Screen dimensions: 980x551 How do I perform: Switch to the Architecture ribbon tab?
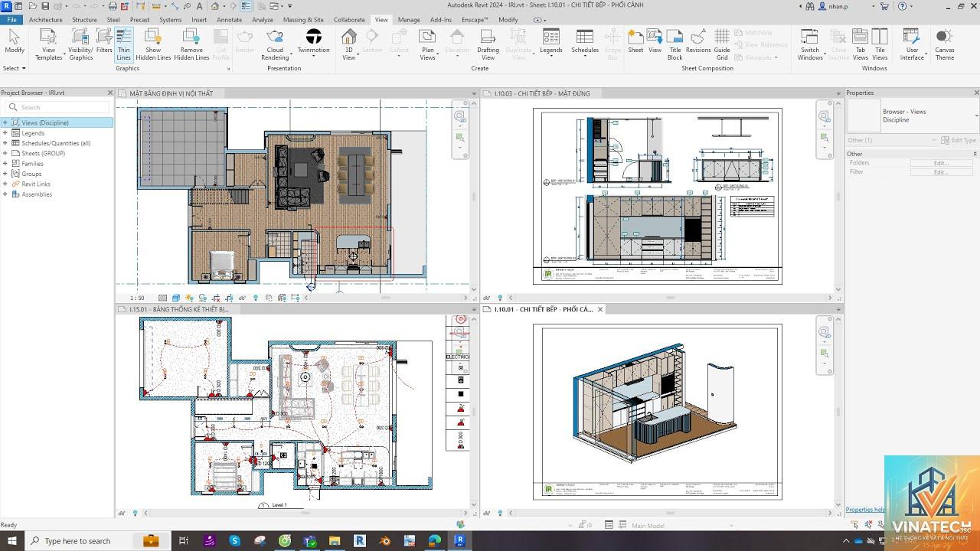(x=46, y=20)
